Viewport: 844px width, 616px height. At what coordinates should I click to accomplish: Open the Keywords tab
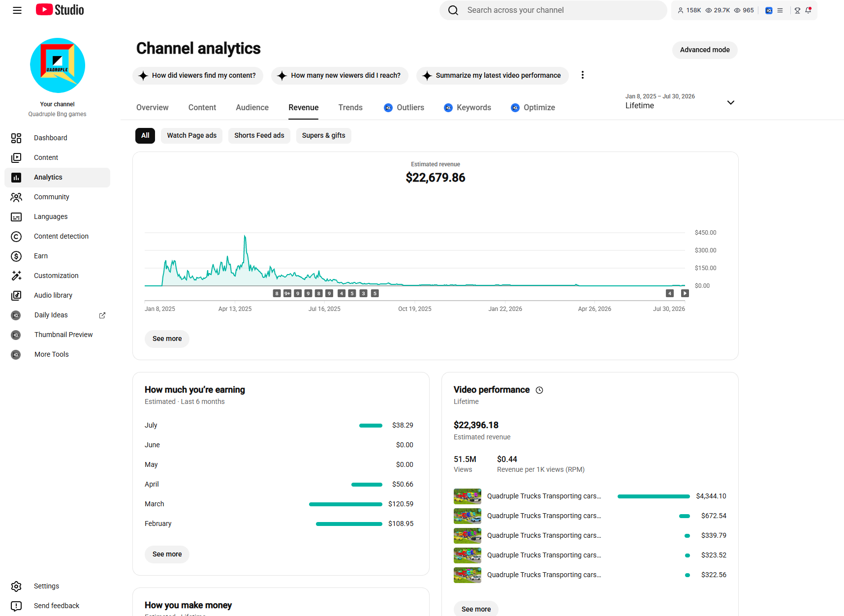[468, 108]
